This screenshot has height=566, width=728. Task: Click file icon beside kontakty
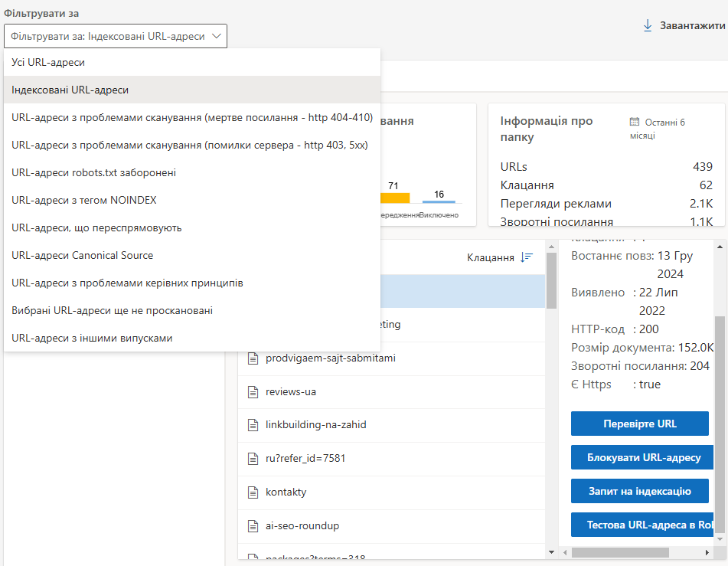pos(253,492)
